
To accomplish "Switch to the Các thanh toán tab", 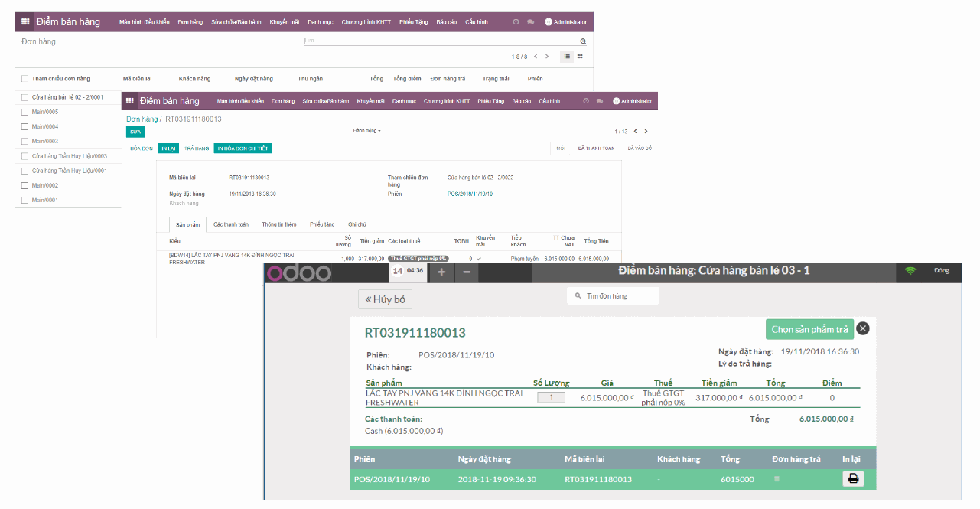I will coord(231,224).
